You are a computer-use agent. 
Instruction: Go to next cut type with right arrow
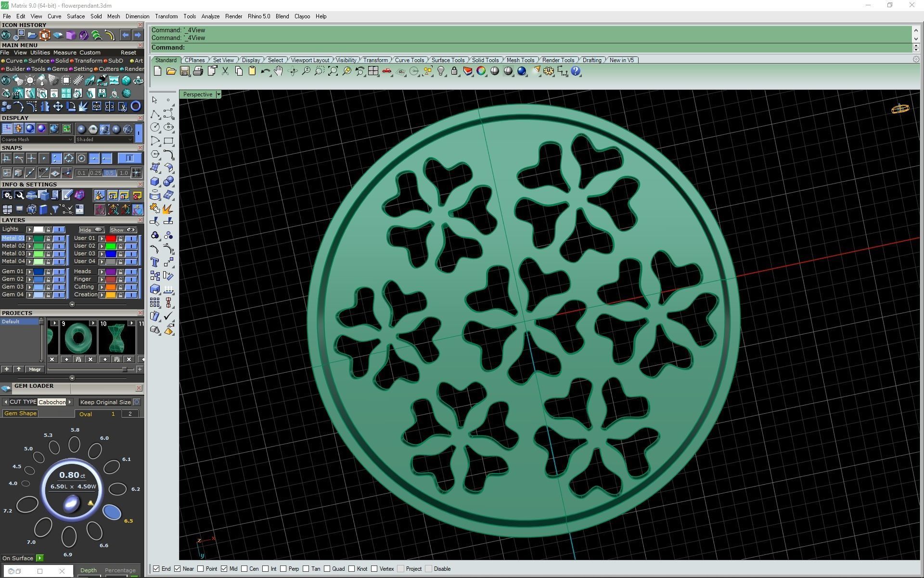coord(70,402)
